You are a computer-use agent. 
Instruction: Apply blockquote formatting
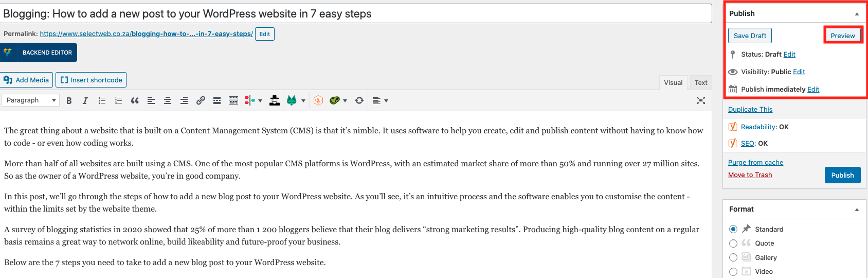point(135,100)
